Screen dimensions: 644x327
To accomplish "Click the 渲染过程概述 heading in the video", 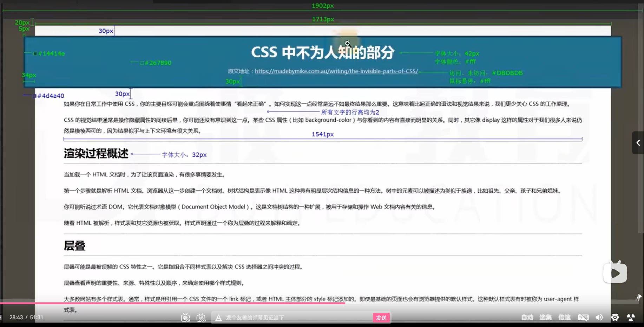I will (x=96, y=154).
